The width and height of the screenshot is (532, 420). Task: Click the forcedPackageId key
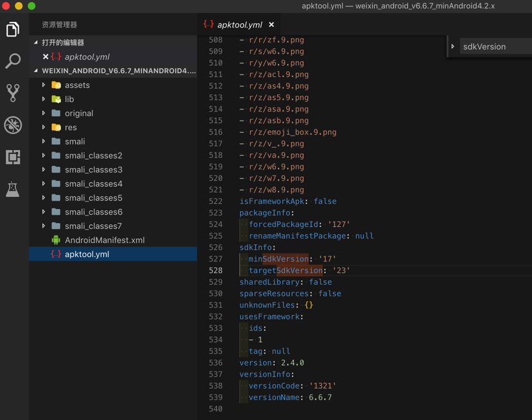(x=283, y=224)
